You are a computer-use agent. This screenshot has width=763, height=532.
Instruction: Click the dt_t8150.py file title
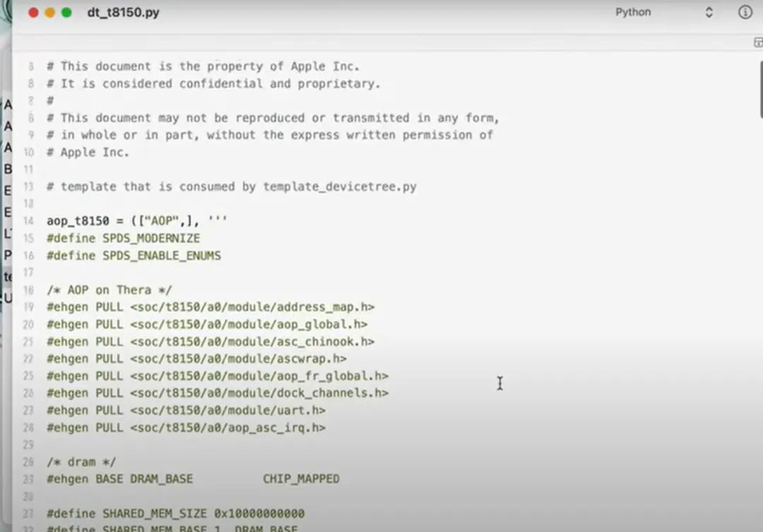[x=123, y=13]
